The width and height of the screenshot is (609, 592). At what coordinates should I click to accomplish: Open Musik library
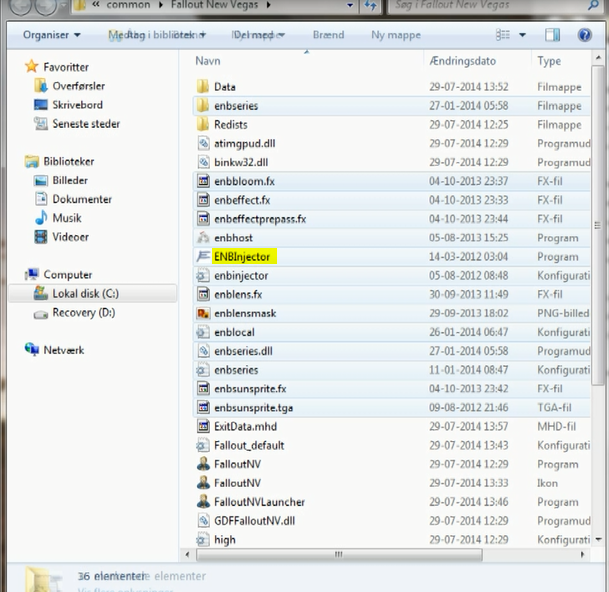pos(67,218)
